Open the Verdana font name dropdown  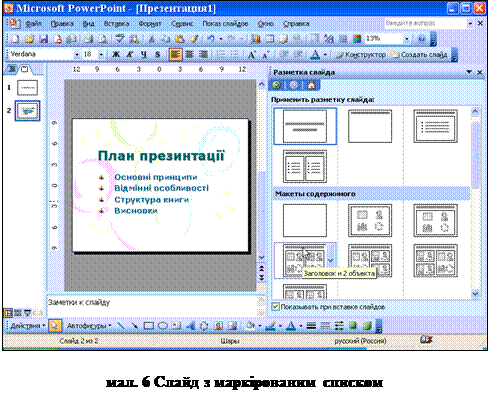coord(77,55)
